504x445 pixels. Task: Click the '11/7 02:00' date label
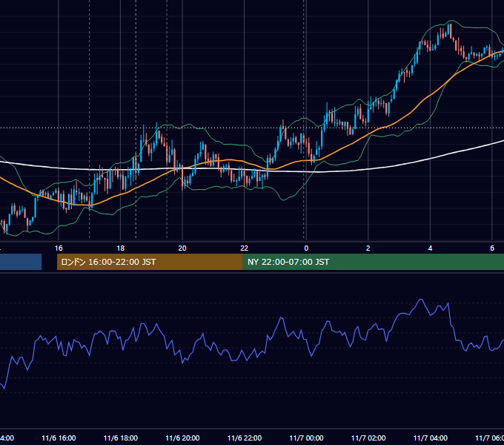pos(368,438)
